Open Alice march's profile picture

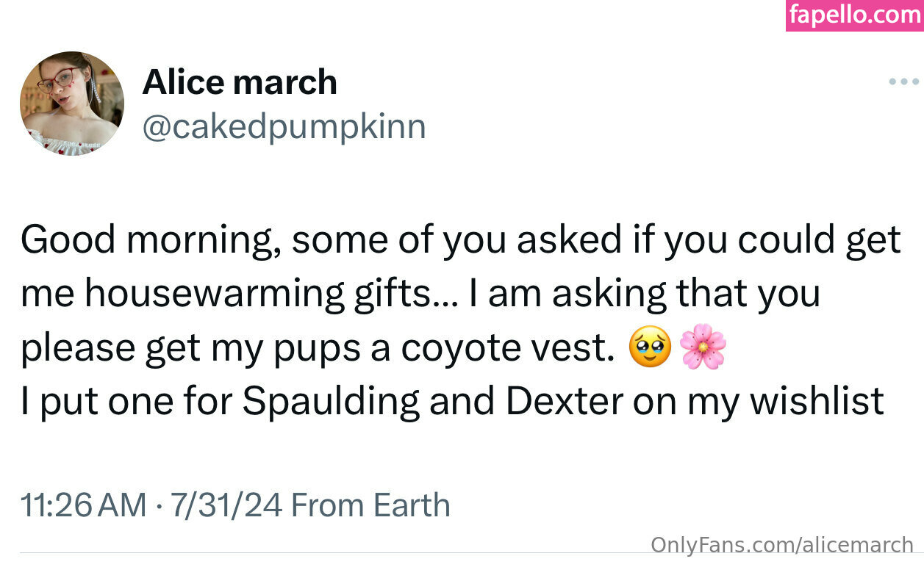coord(72,104)
